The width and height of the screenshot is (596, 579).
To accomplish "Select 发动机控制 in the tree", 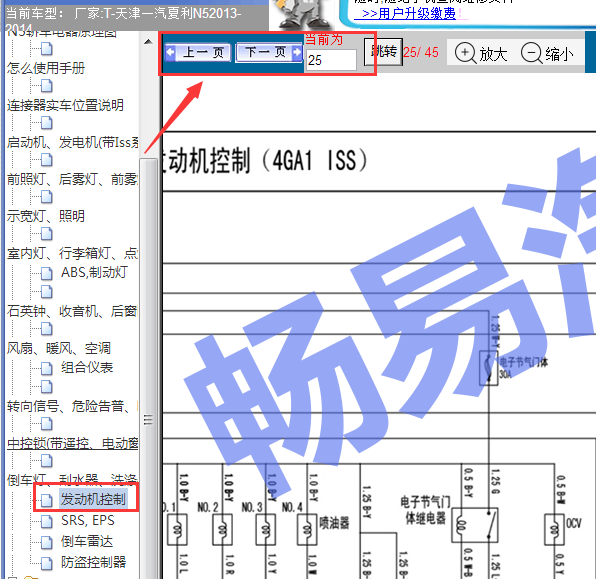I will coord(93,499).
